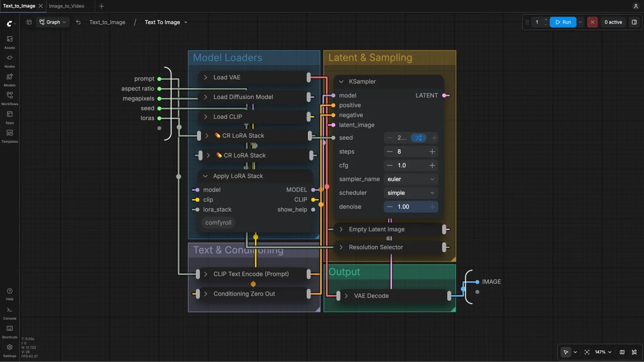Viewport: 644px width, 362px height.
Task: Open the Graph mode dropdown
Action: point(52,22)
